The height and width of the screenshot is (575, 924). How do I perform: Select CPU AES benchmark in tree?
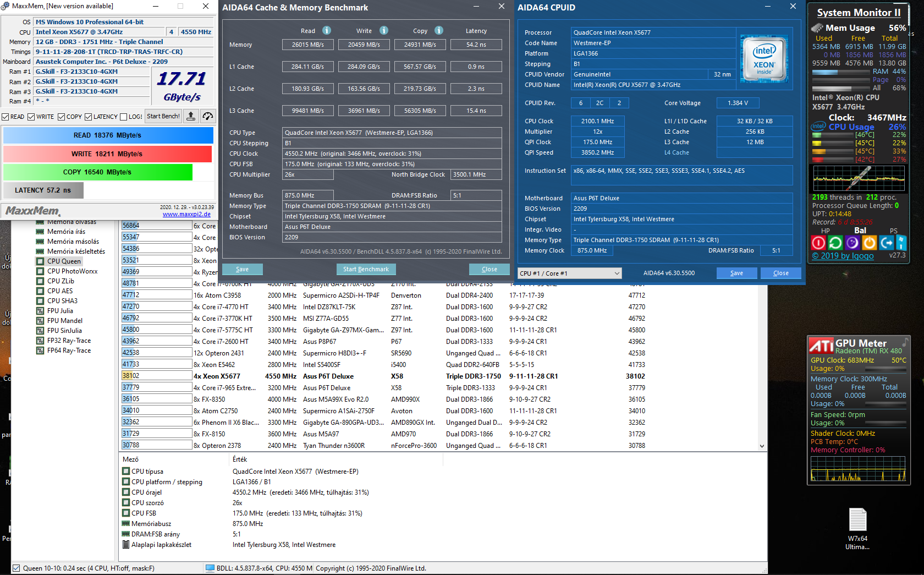click(x=60, y=291)
